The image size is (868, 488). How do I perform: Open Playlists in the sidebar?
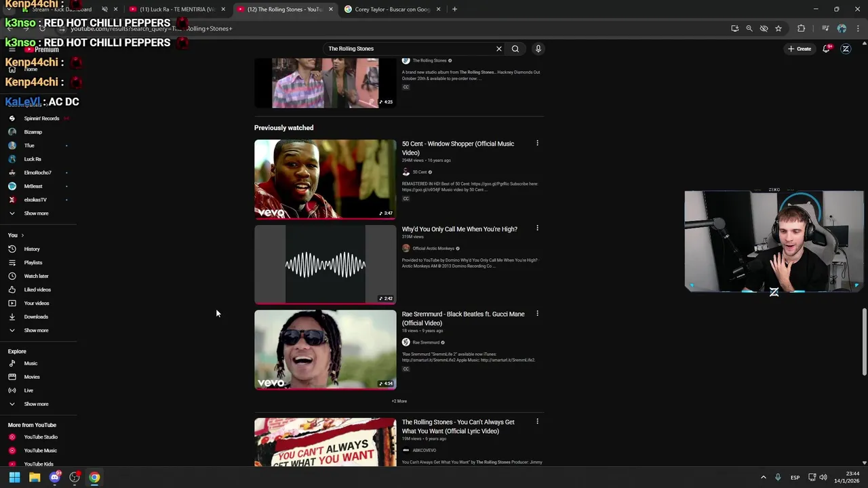33,262
